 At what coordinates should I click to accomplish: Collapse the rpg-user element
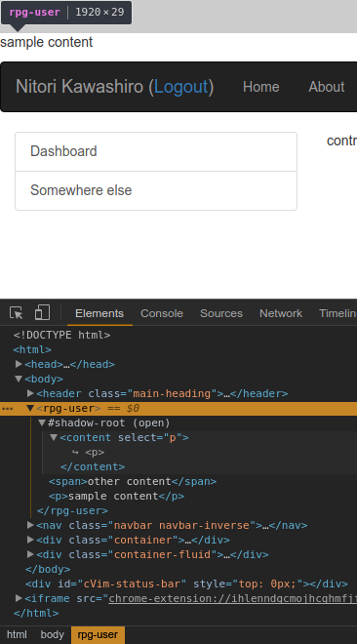click(x=30, y=408)
